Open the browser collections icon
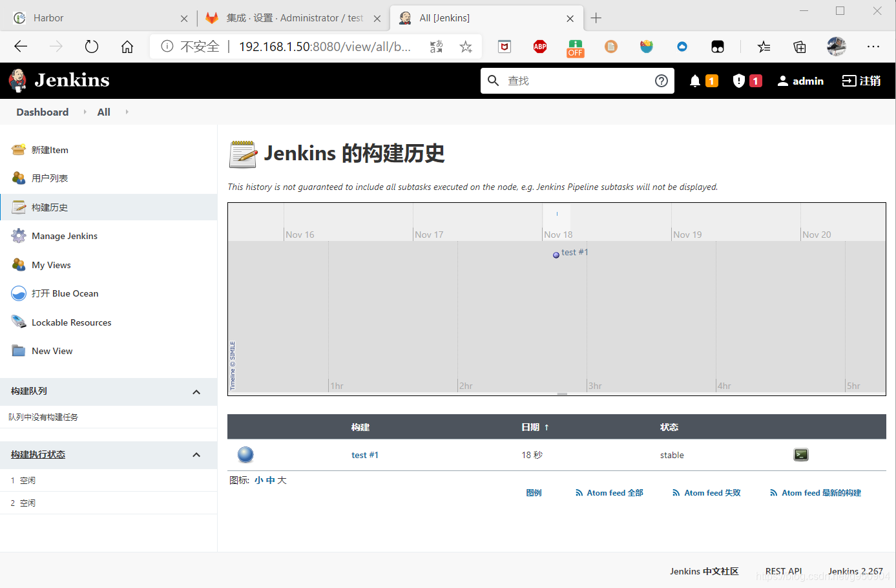The image size is (896, 588). pyautogui.click(x=800, y=47)
